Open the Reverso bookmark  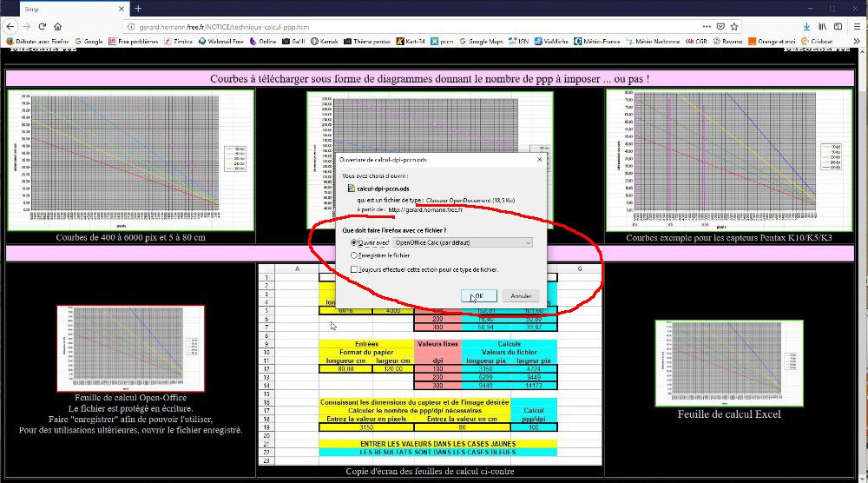click(728, 41)
